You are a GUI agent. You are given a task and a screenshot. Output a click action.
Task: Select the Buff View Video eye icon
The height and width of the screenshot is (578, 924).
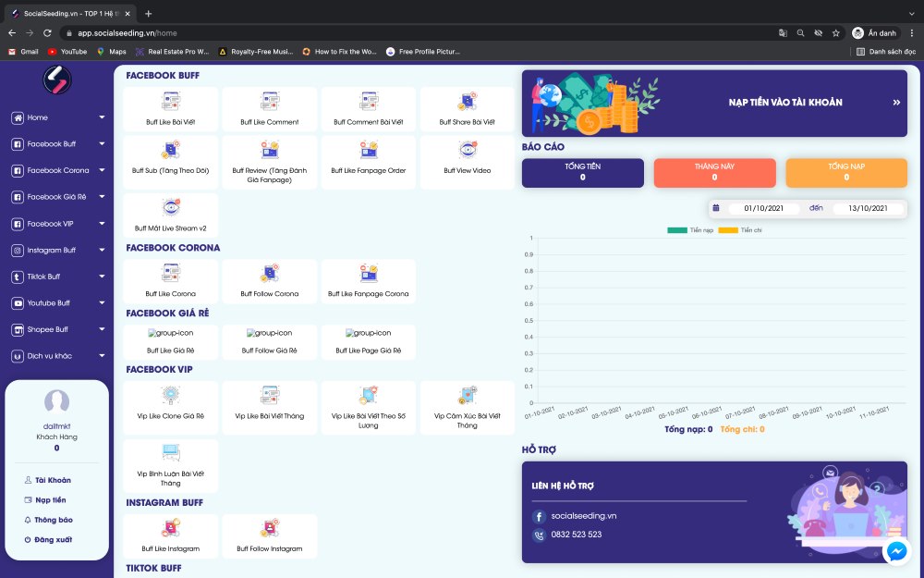pyautogui.click(x=468, y=151)
